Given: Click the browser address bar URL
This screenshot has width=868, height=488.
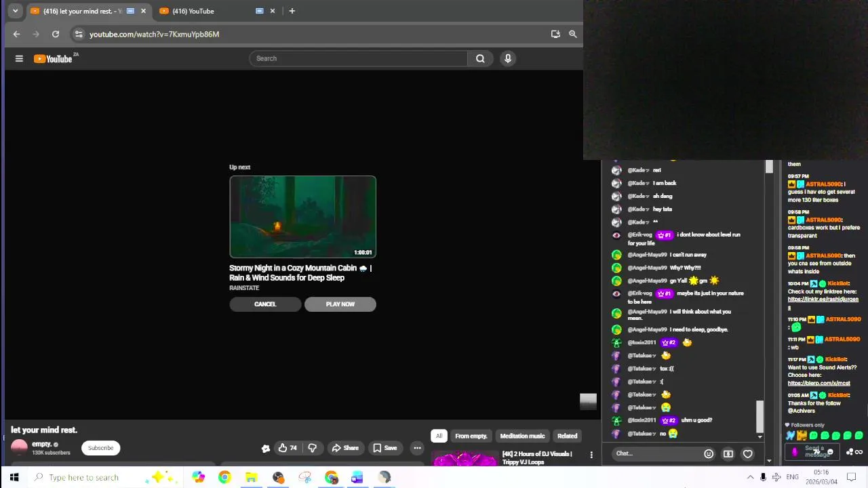Looking at the screenshot, I should click(x=154, y=34).
